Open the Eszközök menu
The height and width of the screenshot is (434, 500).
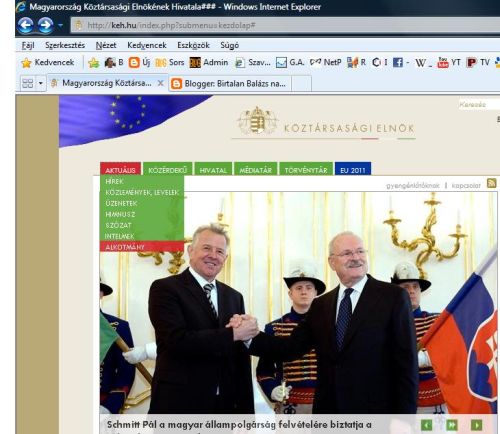[x=193, y=45]
